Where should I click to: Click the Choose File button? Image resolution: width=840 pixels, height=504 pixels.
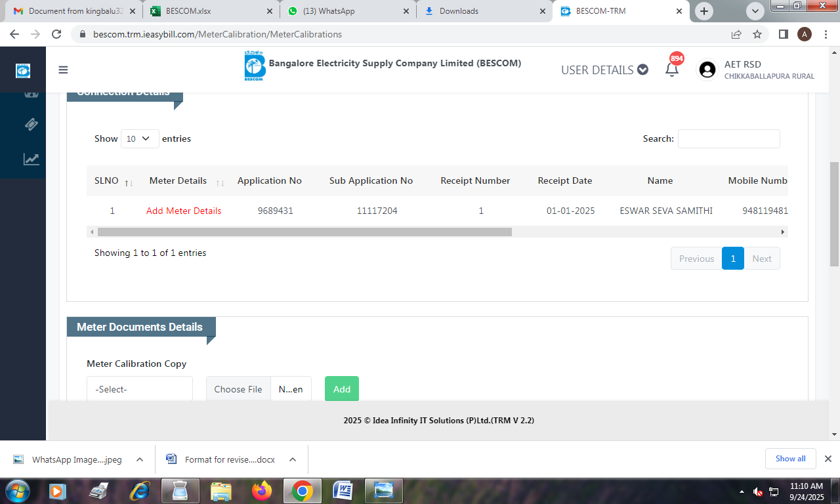point(238,389)
